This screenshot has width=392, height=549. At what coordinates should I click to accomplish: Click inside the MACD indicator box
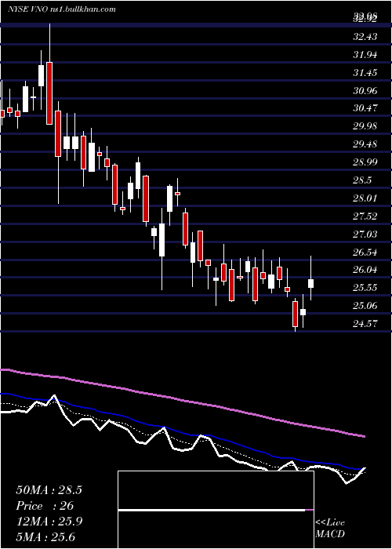pyautogui.click(x=216, y=510)
